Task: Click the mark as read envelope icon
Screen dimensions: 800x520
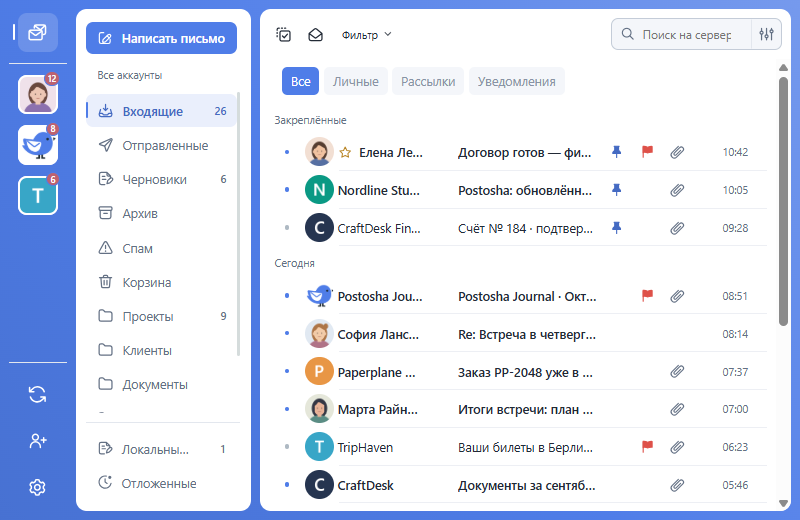Action: pos(315,35)
